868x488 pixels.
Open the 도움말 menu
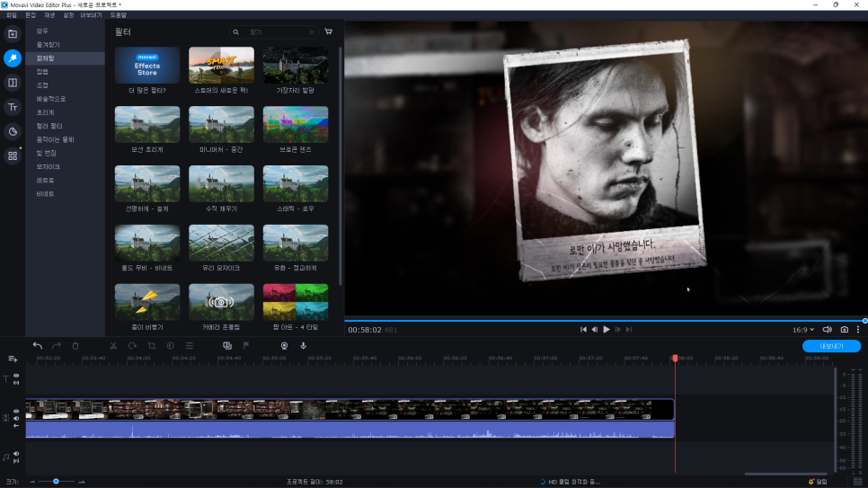tap(118, 15)
